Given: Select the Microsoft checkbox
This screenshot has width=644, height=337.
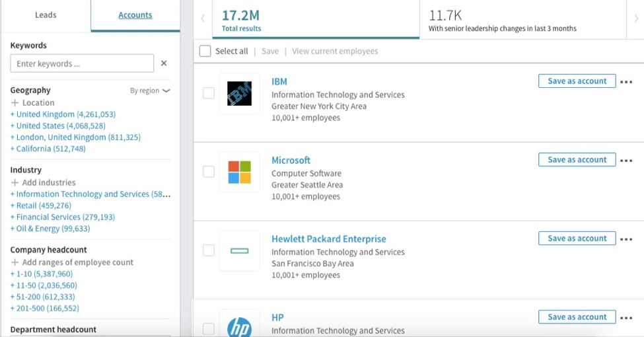Looking at the screenshot, I should 209,171.
